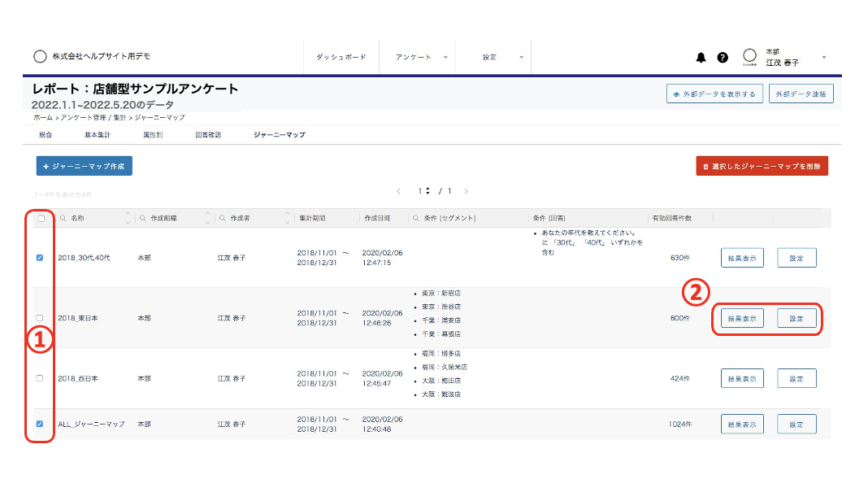Click the 株式会社ヘルプサイト用デモ company name
Screen dimensions: 868x501
102,57
